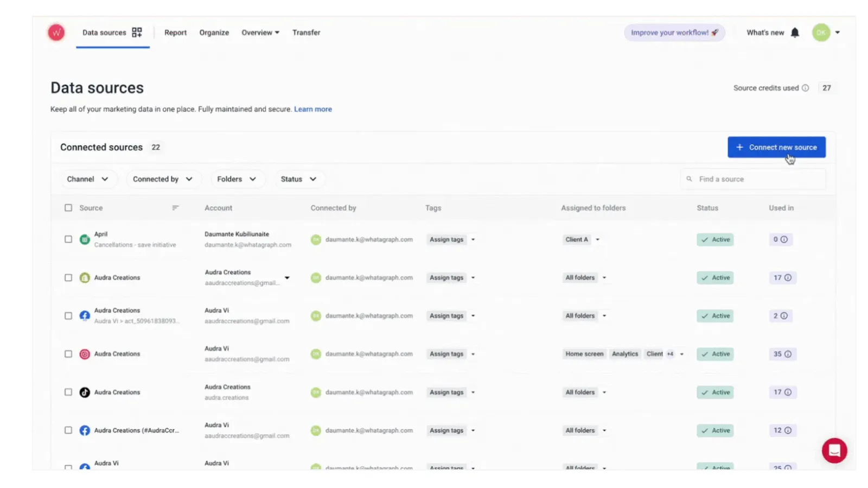Image resolution: width=868 pixels, height=488 pixels.
Task: Open the Connected by filter dropdown
Action: click(x=163, y=179)
